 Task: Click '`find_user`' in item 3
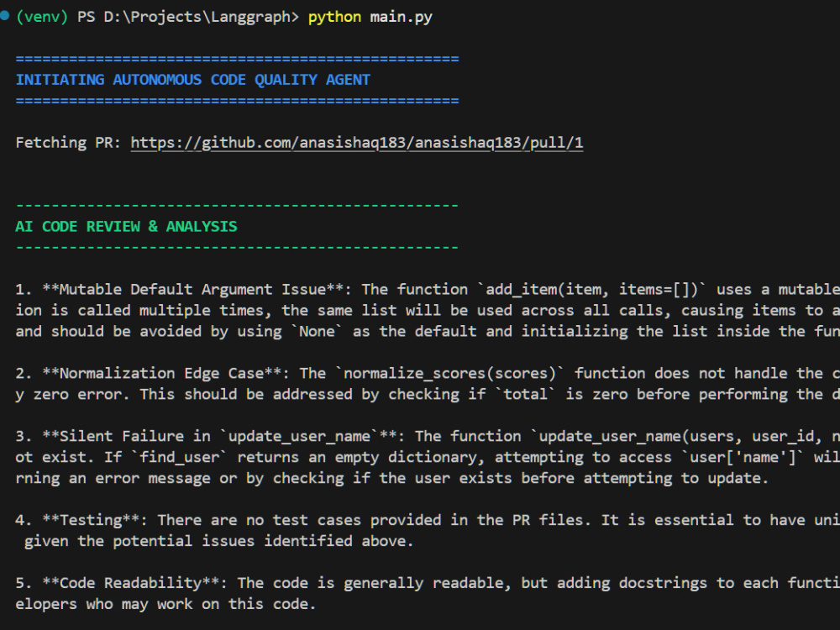[x=180, y=458]
